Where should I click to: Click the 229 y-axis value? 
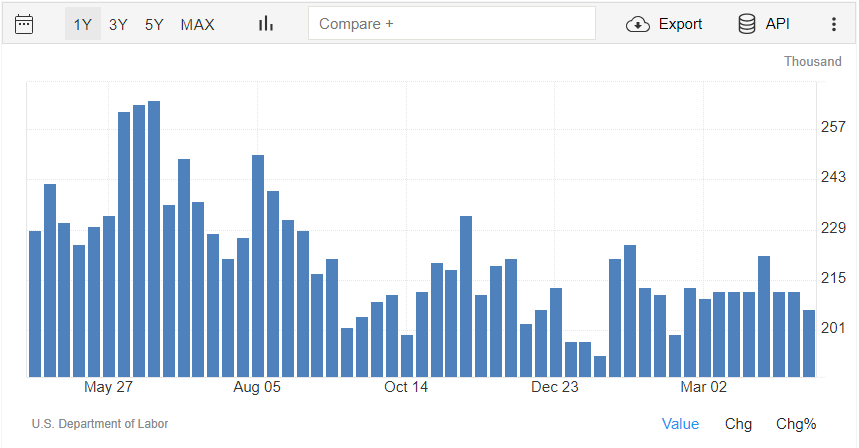click(x=833, y=227)
